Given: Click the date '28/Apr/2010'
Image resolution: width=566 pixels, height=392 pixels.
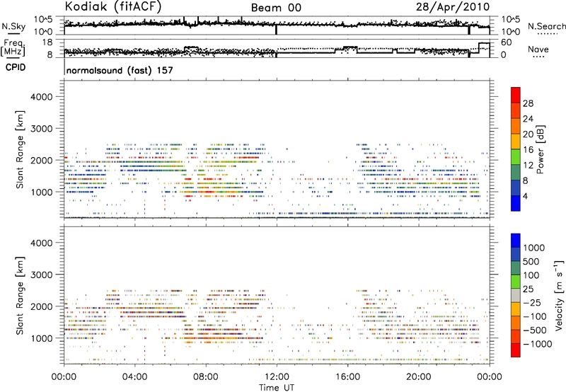Looking at the screenshot, I should click(453, 7).
